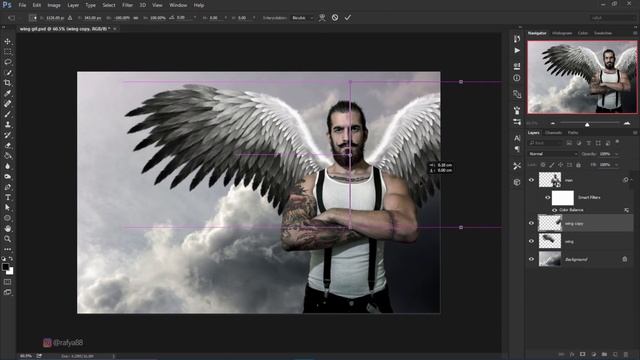Image resolution: width=640 pixels, height=360 pixels.
Task: Toggle the lock all padlock button
Action: [x=578, y=165]
